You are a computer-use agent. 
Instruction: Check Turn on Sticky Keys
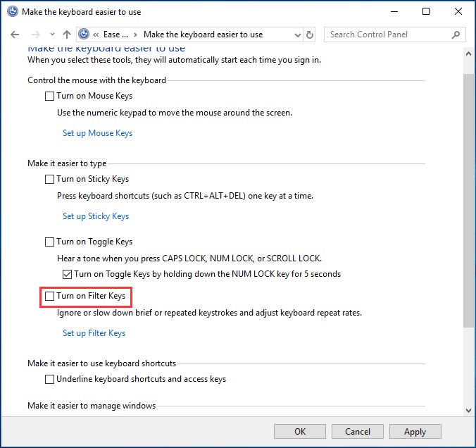[49, 180]
